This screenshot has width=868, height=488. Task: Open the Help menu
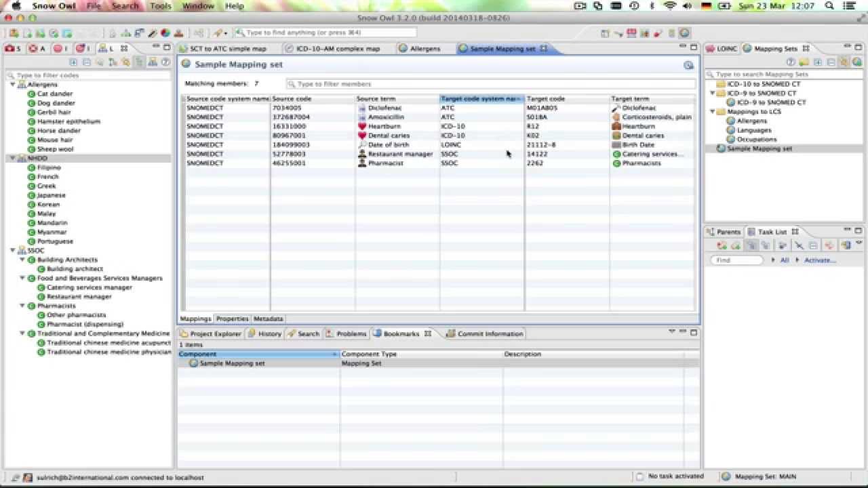click(235, 5)
